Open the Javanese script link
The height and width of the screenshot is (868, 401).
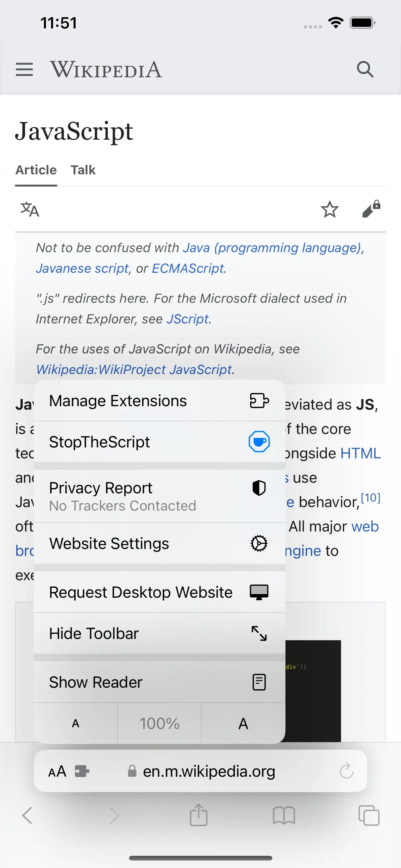point(82,268)
